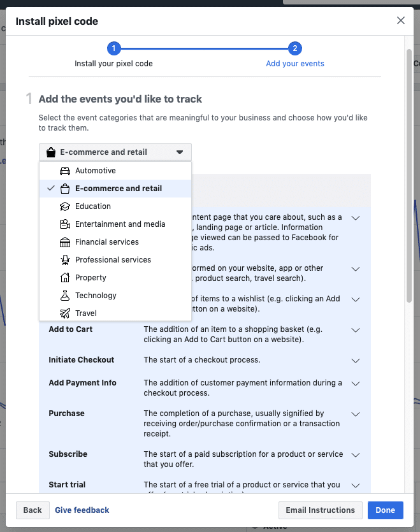Go to step 1 Install your pixel code

113,48
